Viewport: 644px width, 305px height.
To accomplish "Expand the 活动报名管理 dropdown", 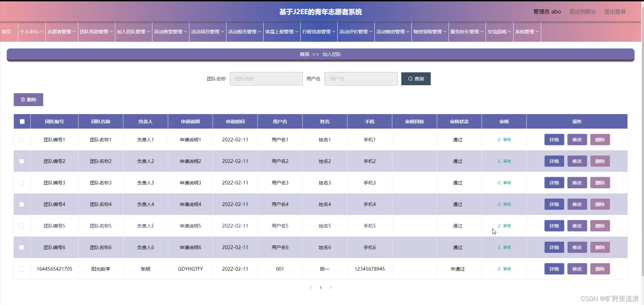I will (244, 31).
